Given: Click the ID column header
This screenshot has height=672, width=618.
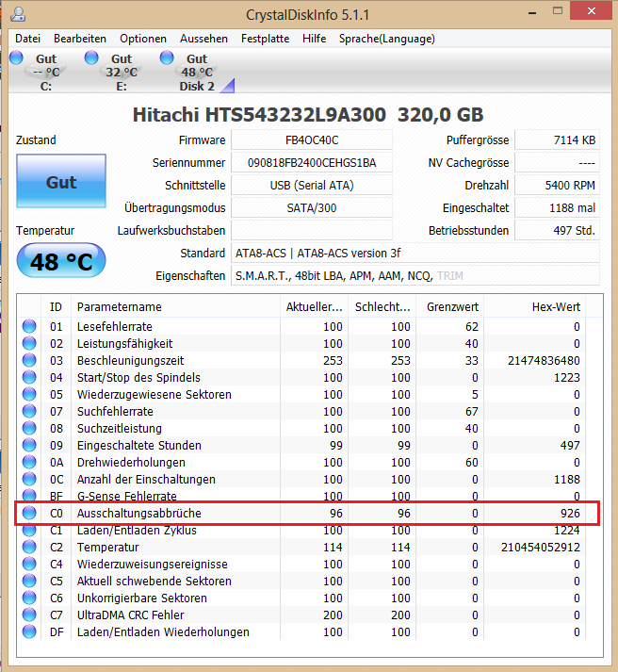Looking at the screenshot, I should coord(57,307).
